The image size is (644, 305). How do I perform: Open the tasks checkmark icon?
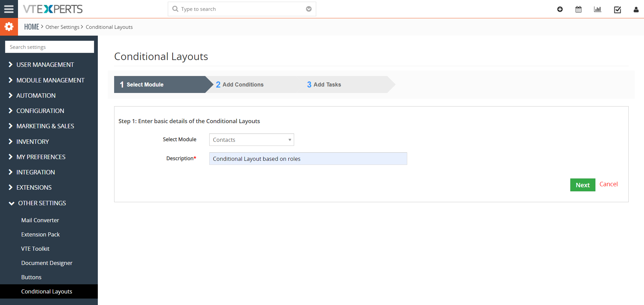618,9
